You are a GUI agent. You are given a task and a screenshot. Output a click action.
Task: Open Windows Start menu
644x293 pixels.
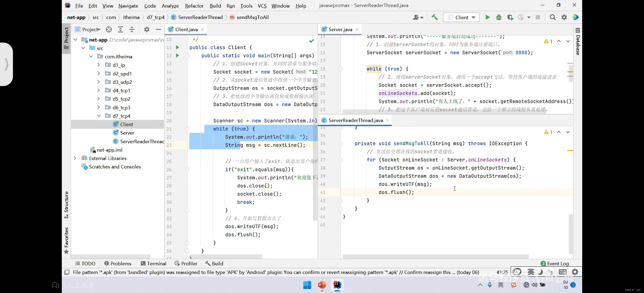click(307, 285)
